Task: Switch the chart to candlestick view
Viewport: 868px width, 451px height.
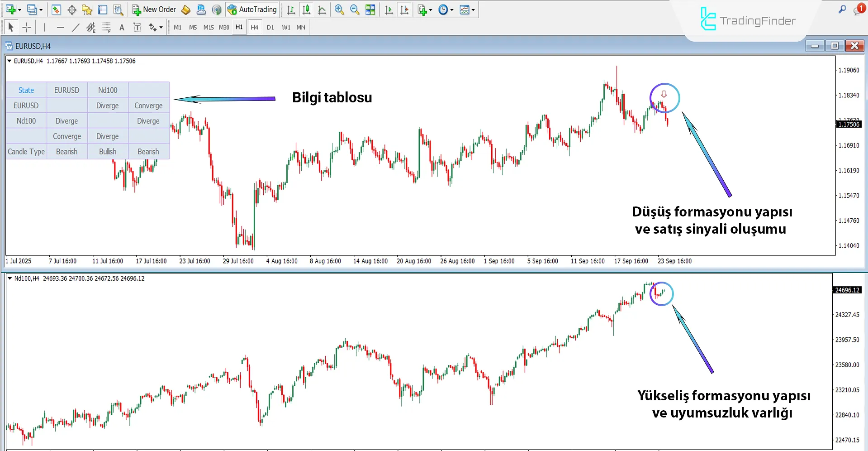Action: pos(306,9)
